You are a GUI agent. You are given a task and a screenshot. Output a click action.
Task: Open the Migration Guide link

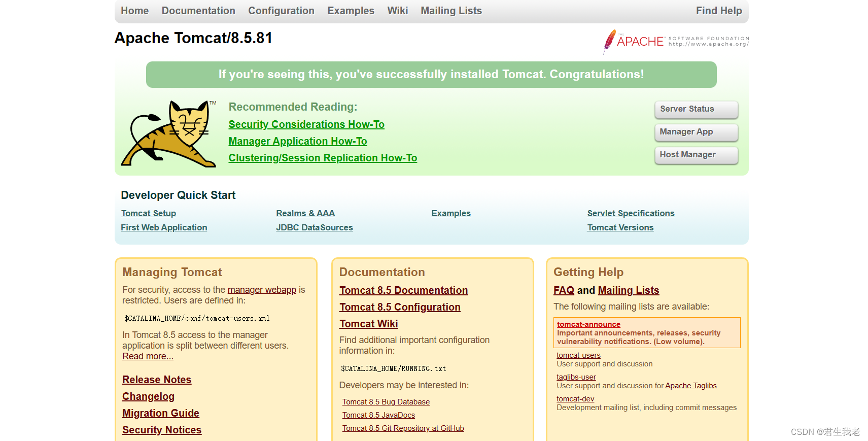tap(161, 413)
